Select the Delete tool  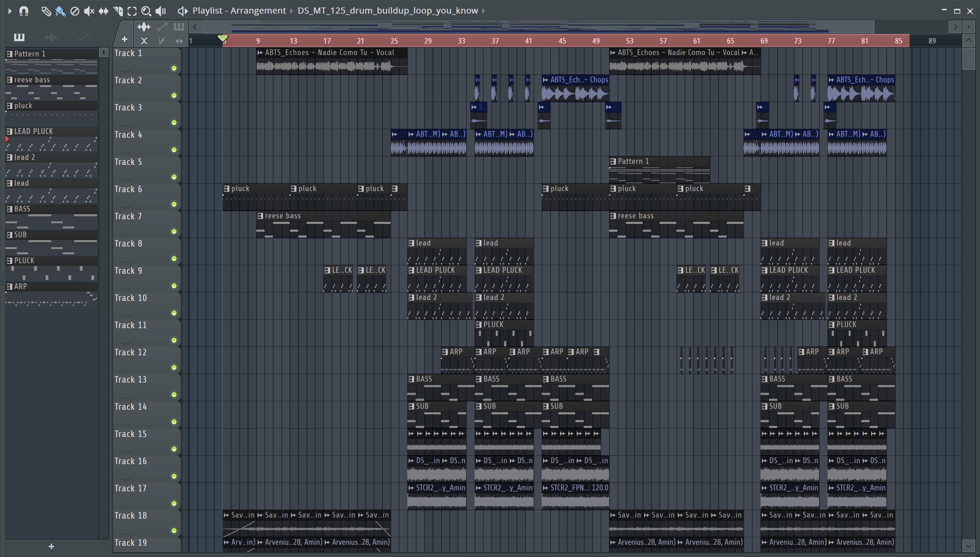(75, 11)
